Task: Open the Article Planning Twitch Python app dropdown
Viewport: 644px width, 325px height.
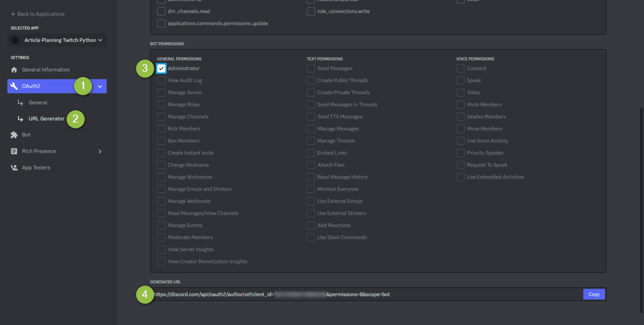Action: 57,40
